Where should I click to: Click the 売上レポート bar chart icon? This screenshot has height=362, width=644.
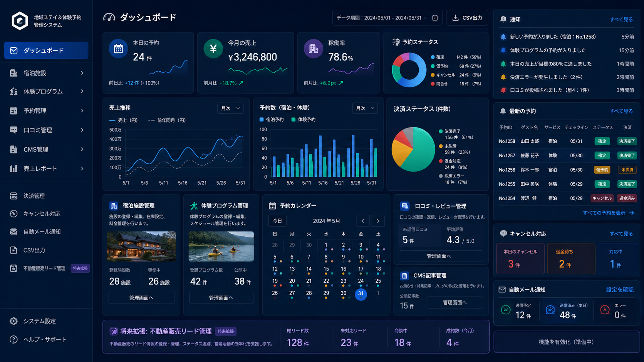13,168
